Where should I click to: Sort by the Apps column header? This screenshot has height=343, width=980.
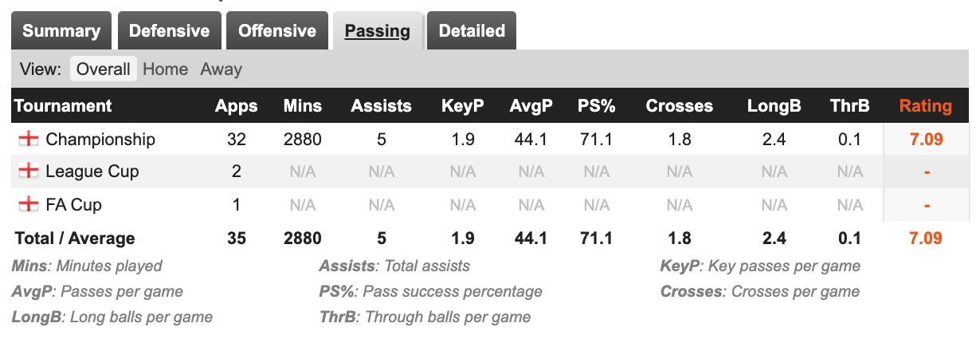236,106
